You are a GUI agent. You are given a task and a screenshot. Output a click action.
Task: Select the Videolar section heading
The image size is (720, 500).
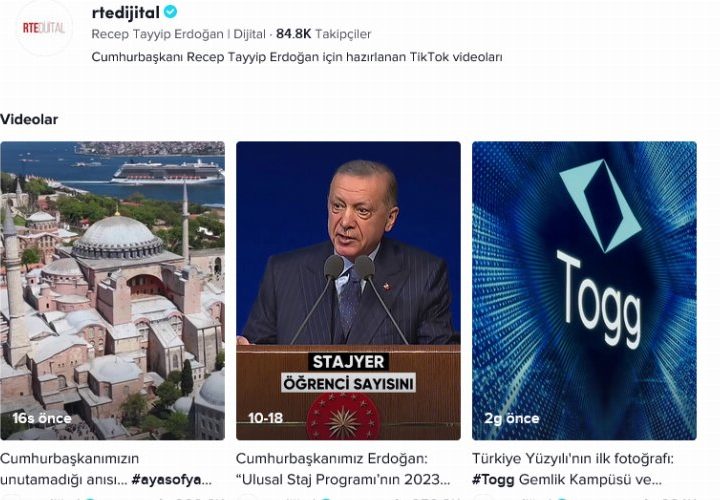(x=29, y=119)
